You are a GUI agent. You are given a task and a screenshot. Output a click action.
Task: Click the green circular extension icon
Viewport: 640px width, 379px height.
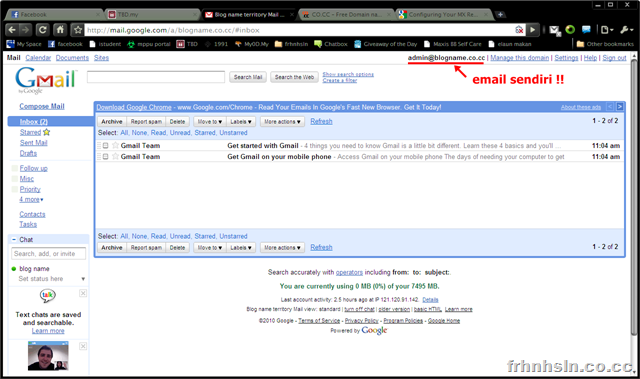coord(570,29)
